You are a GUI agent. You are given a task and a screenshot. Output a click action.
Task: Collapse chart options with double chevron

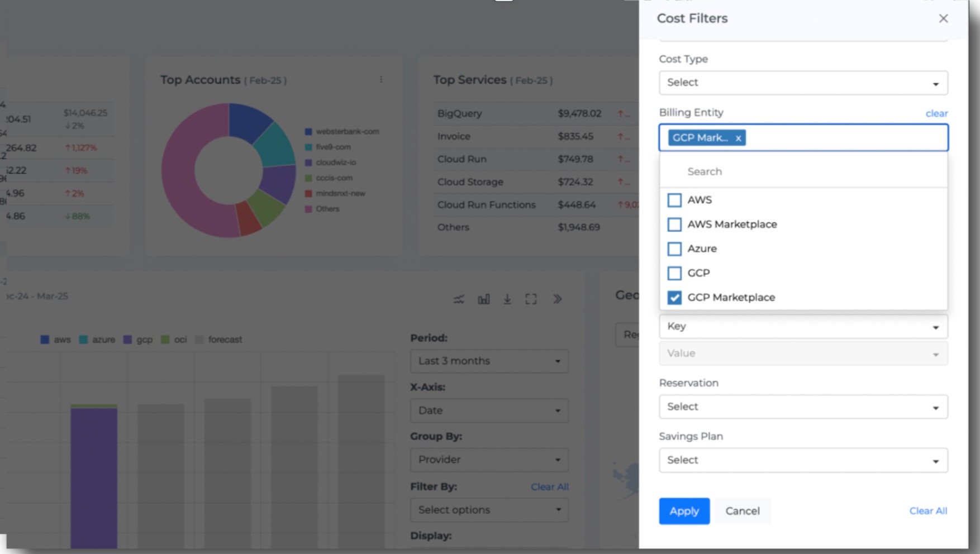(557, 299)
